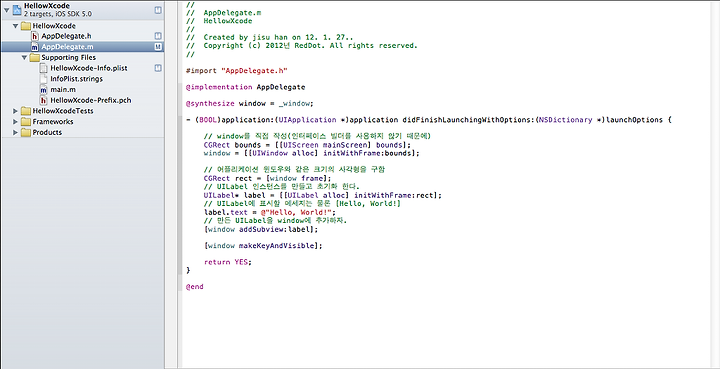Select the Supporting Files group label
720x369 pixels.
pos(68,58)
